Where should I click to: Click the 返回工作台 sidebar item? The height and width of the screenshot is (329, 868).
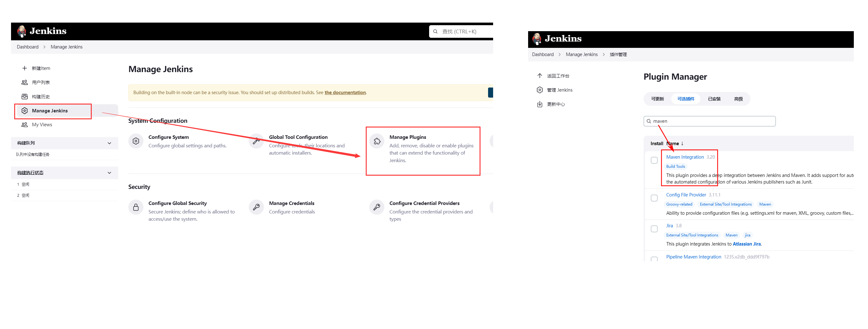[558, 76]
